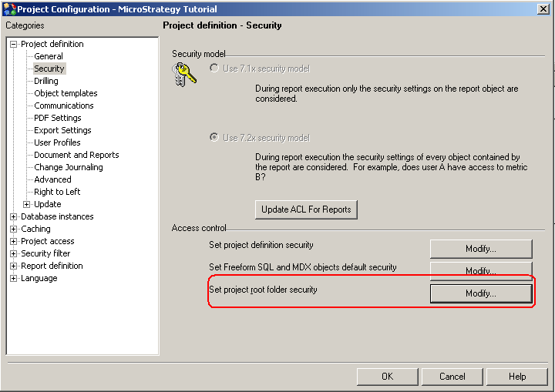Open Document and Reports category
The image size is (555, 392).
pos(76,155)
